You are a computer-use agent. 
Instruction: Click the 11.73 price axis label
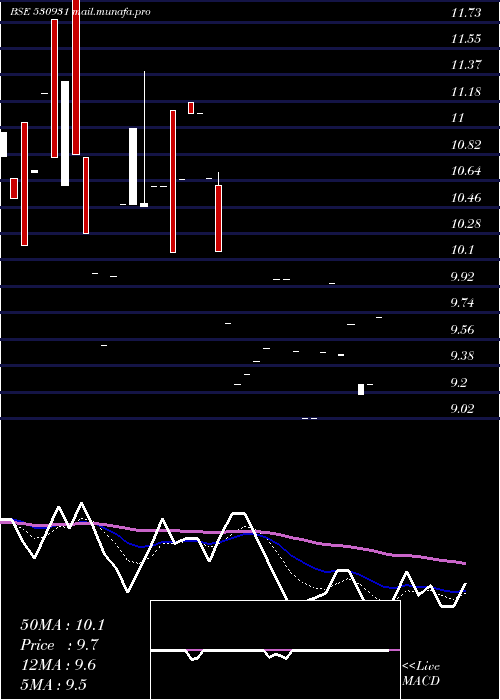click(x=466, y=12)
